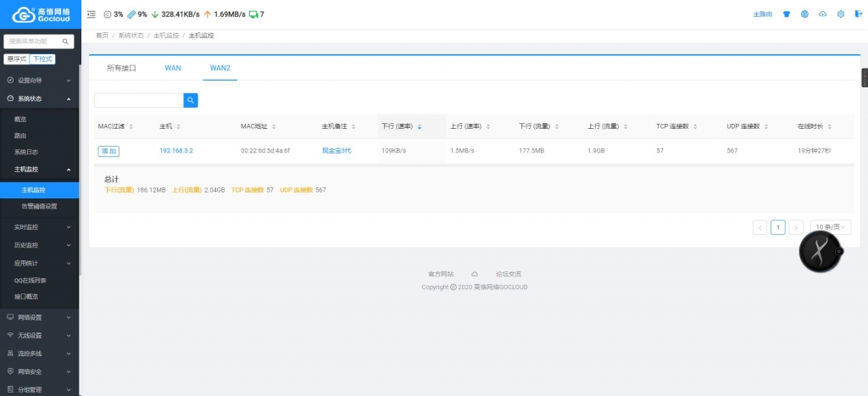
Task: Click the settings gear icon in header
Action: (x=840, y=14)
